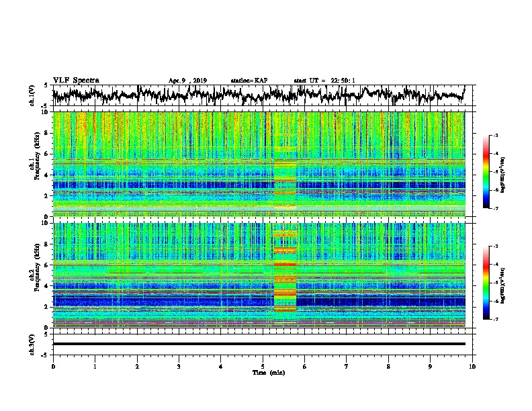Click time axis tick label "7"
Image resolution: width=532 pixels, height=411 pixels.
click(347, 367)
